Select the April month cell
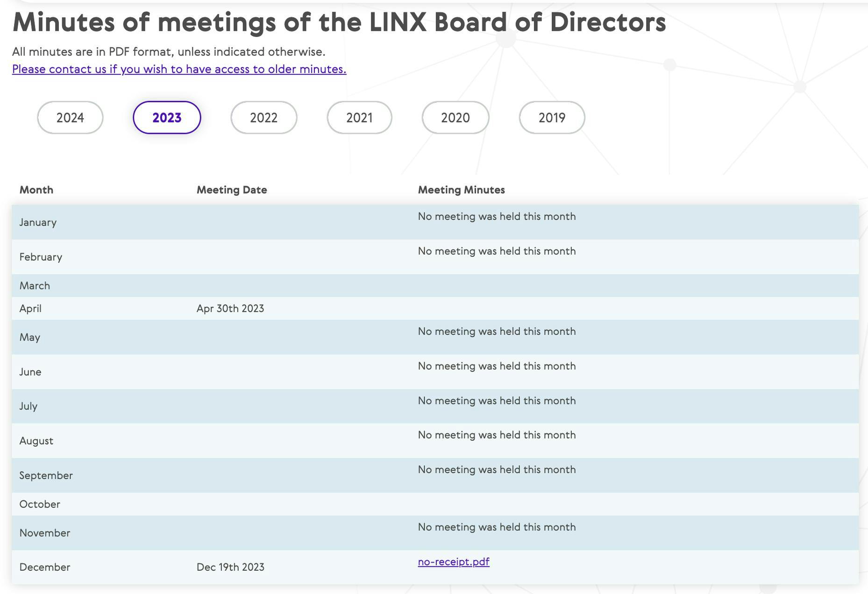 point(30,309)
